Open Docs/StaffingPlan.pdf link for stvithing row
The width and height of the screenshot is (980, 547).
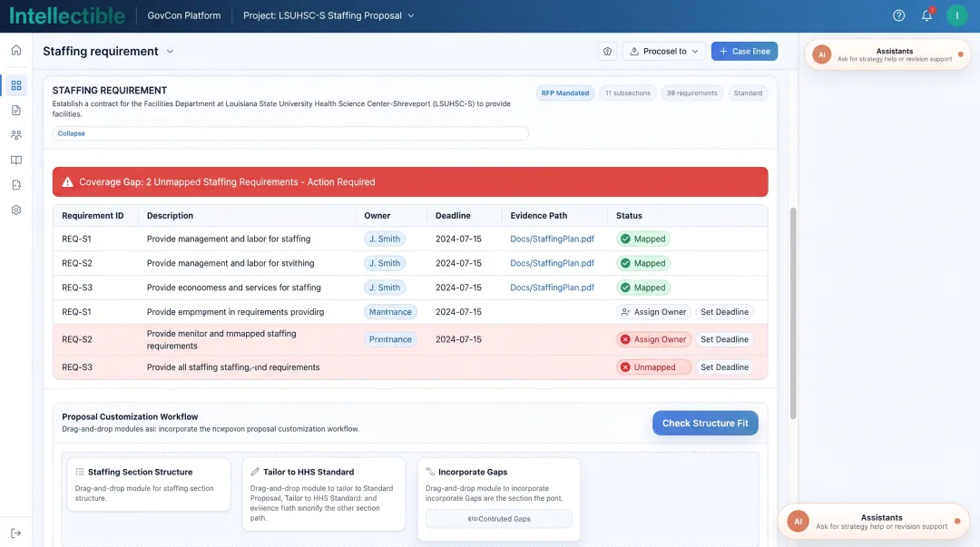[552, 263]
